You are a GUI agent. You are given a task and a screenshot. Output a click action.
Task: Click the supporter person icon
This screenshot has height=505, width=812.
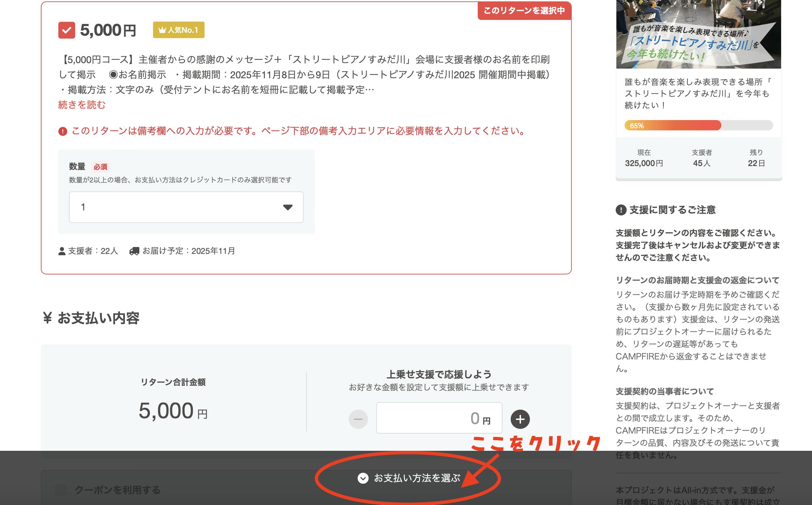coord(62,251)
